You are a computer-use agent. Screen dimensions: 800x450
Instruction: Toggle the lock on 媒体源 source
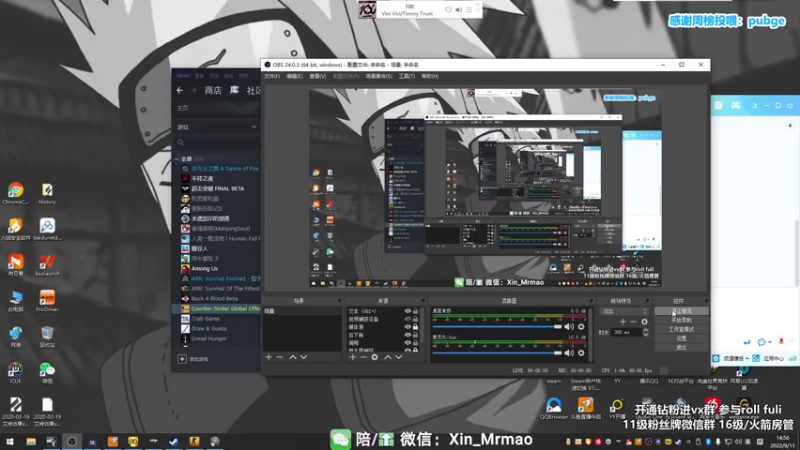(x=415, y=327)
